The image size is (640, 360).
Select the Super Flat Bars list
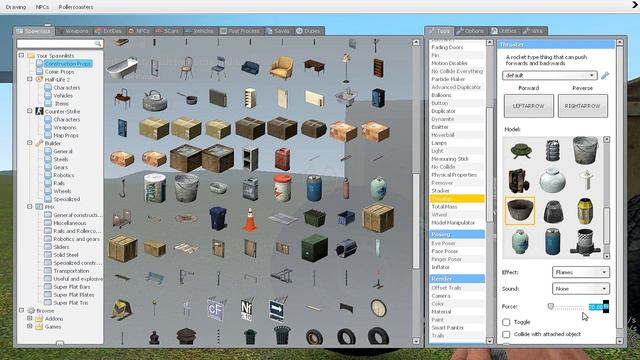[x=71, y=287]
